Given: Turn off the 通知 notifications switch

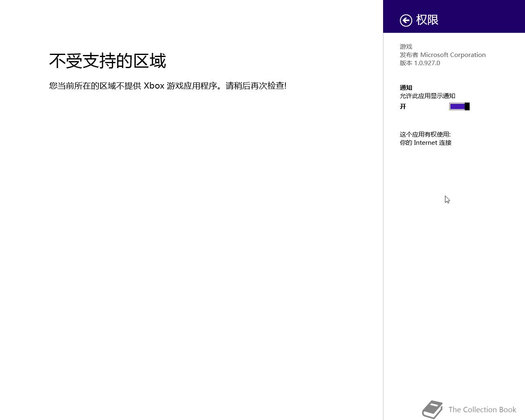Looking at the screenshot, I should point(459,107).
